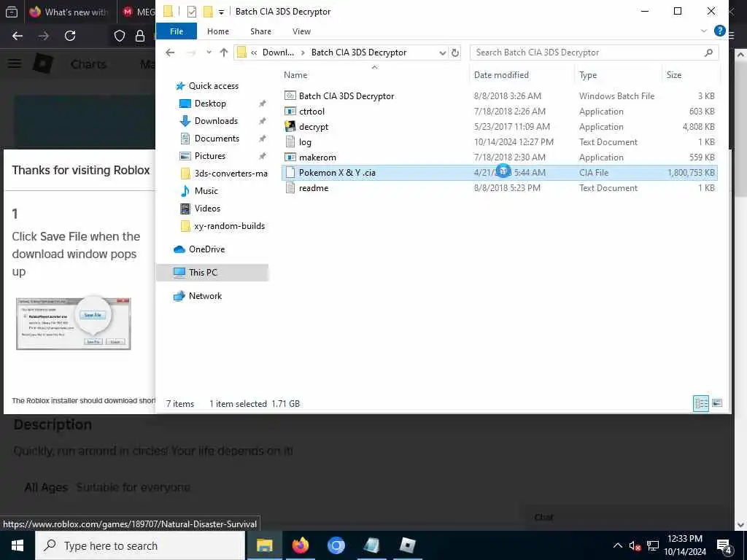Open Documents in the navigation pane
Screen dimensions: 747x560
[x=217, y=139]
